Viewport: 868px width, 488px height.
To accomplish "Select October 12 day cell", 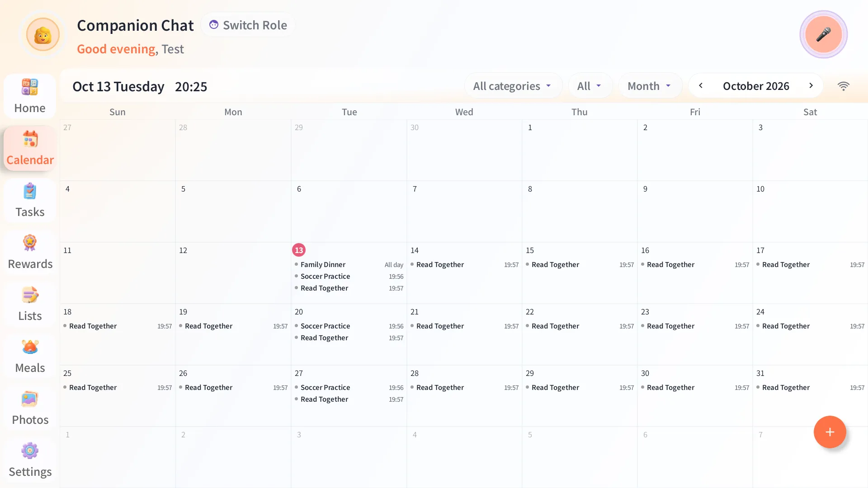I will (x=233, y=273).
